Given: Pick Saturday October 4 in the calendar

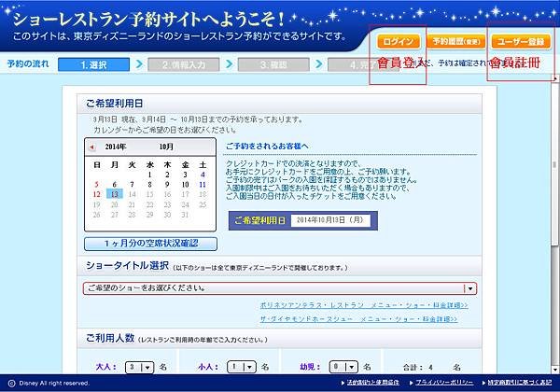Looking at the screenshot, I should pos(203,175).
